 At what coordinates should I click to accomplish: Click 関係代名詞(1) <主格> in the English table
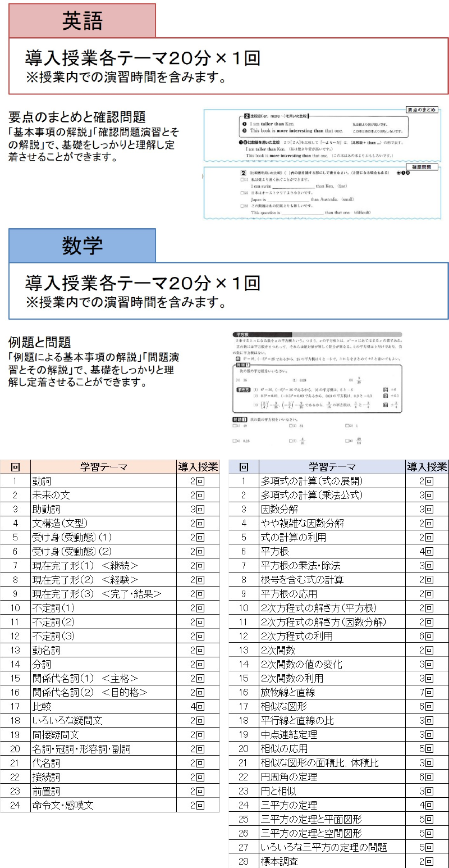click(103, 678)
